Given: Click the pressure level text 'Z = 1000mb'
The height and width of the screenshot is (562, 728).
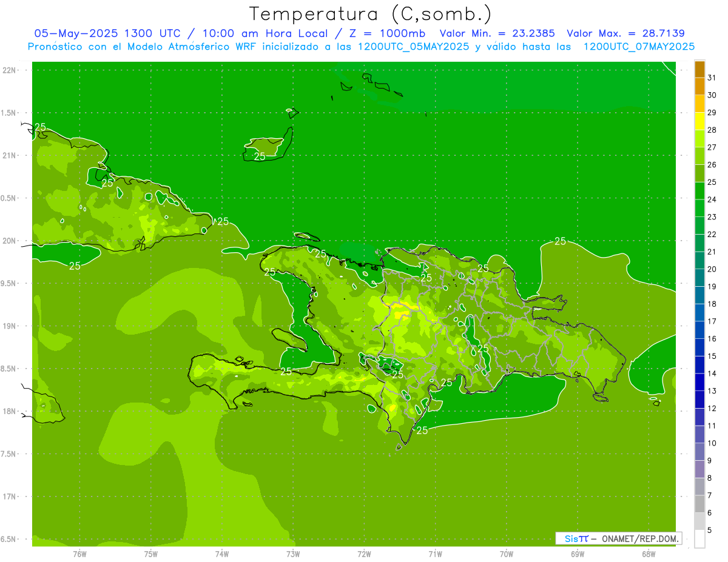Looking at the screenshot, I should click(387, 33).
